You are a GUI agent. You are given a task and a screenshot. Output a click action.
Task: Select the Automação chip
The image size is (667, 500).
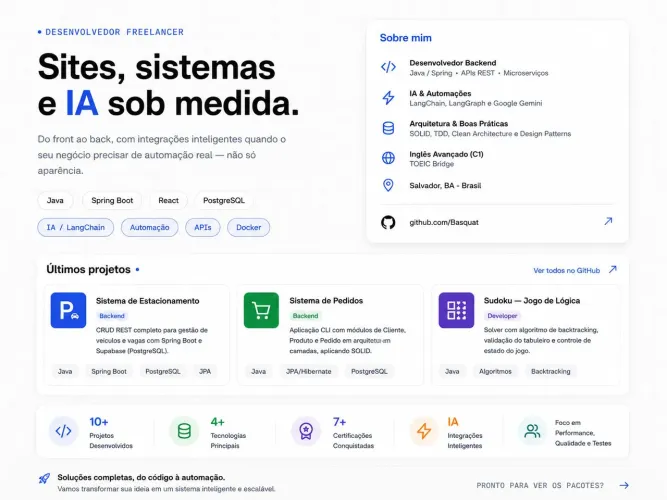tap(149, 227)
